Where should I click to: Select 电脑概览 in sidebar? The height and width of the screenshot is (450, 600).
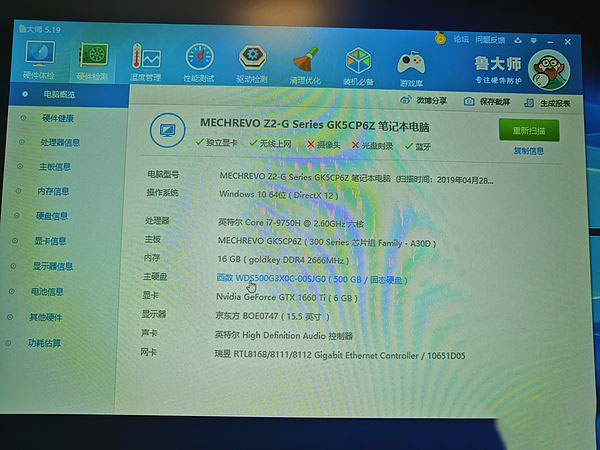(69, 95)
